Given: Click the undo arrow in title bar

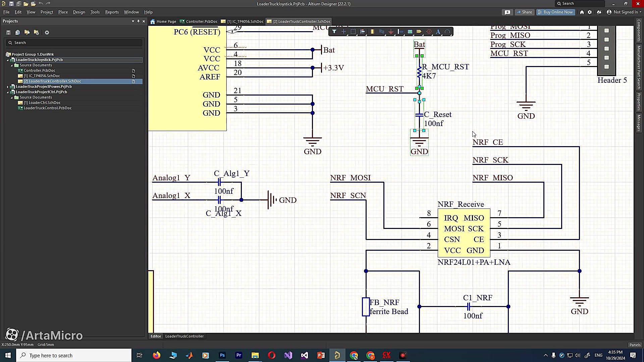Looking at the screenshot, I should [41, 4].
